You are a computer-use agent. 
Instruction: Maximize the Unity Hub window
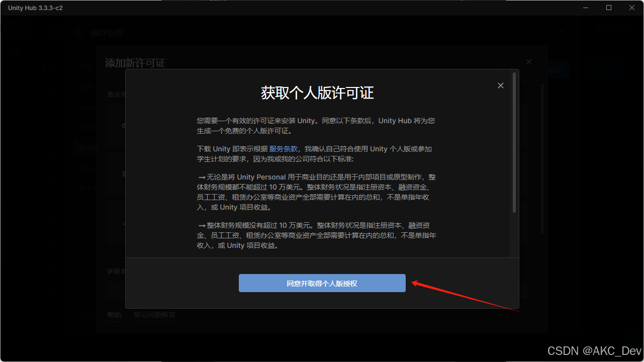(609, 8)
